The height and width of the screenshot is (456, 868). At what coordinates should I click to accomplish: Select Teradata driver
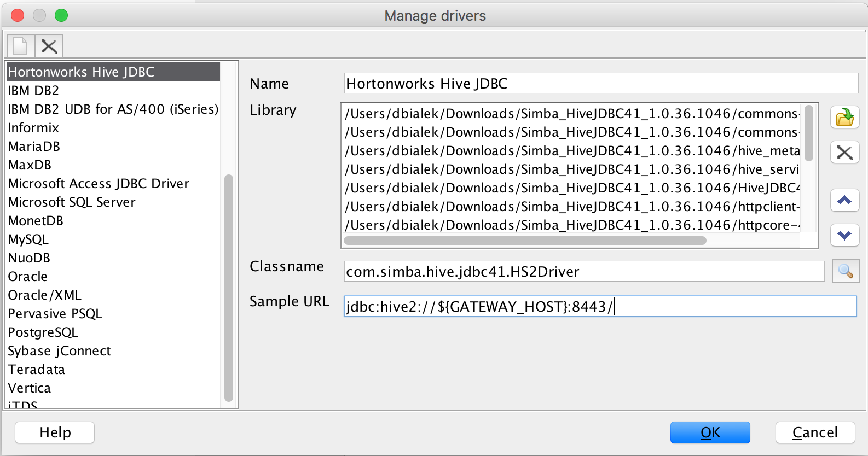point(113,369)
